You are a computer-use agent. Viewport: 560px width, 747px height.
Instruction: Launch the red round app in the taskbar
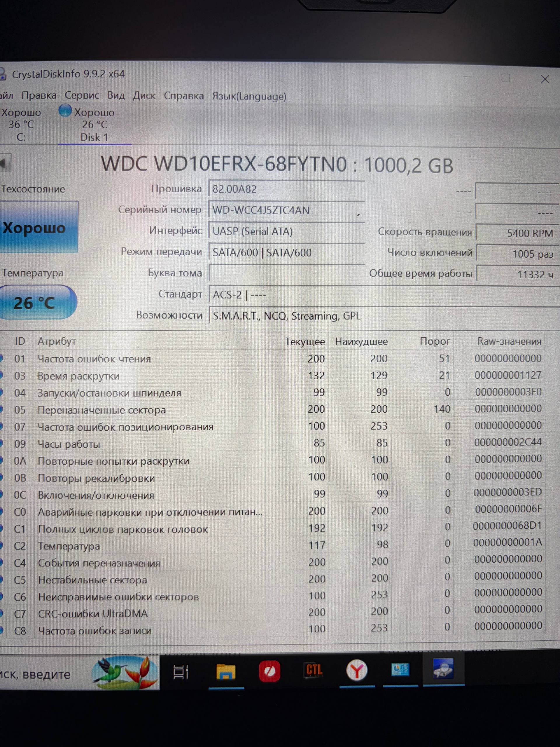click(269, 671)
